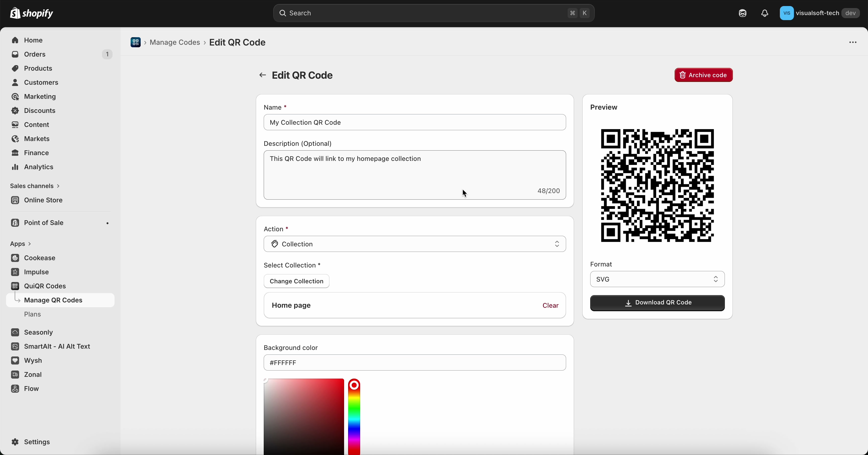
Task: Go to Analytics
Action: (x=38, y=167)
